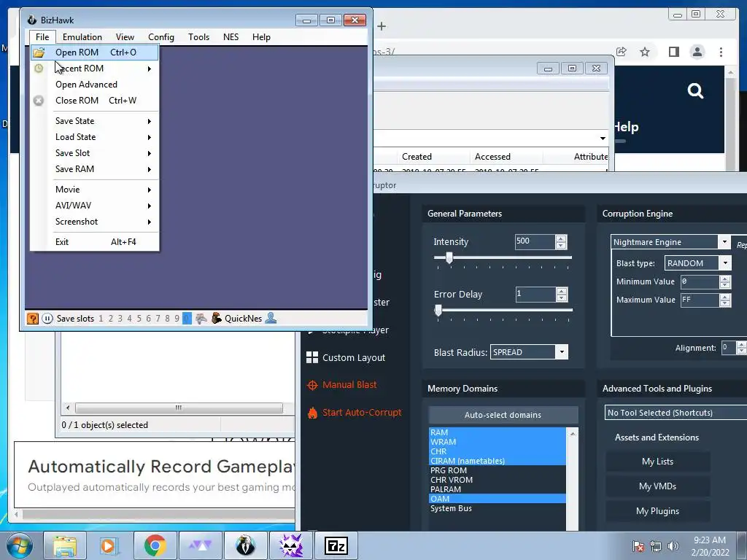
Task: Select save slot 5
Action: tap(139, 319)
